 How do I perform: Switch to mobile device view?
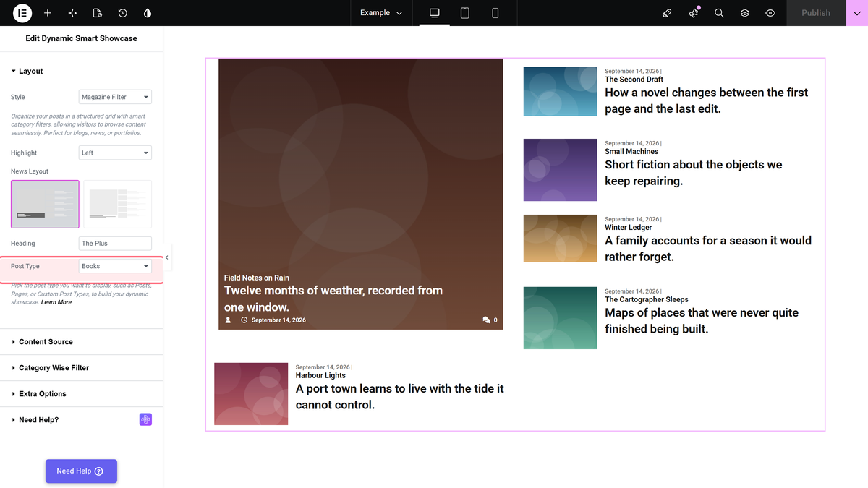click(495, 13)
